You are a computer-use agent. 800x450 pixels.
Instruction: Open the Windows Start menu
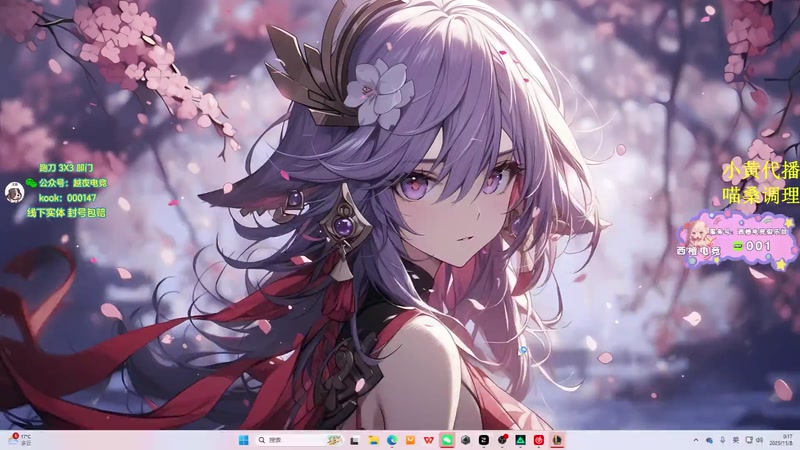pyautogui.click(x=243, y=440)
